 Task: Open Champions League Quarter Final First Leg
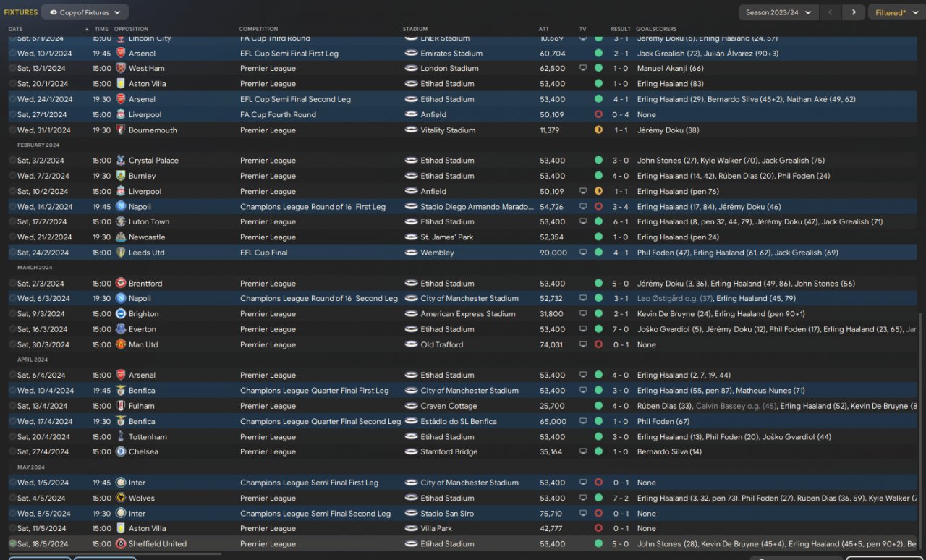(x=315, y=391)
